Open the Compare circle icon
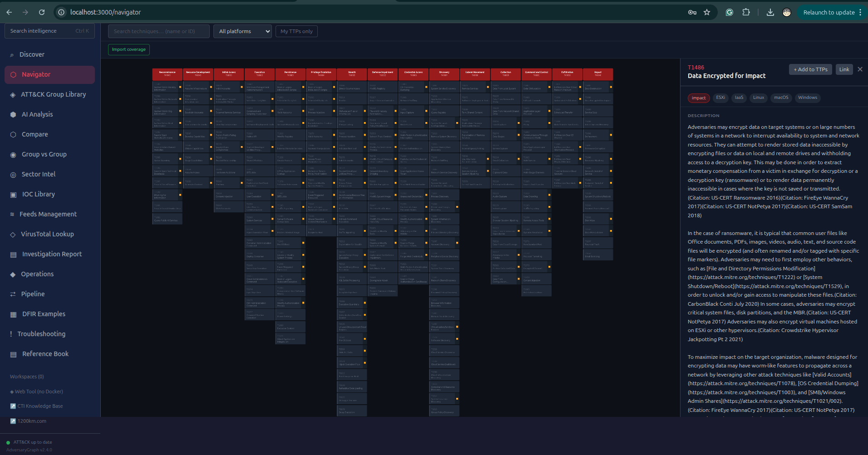 point(13,135)
